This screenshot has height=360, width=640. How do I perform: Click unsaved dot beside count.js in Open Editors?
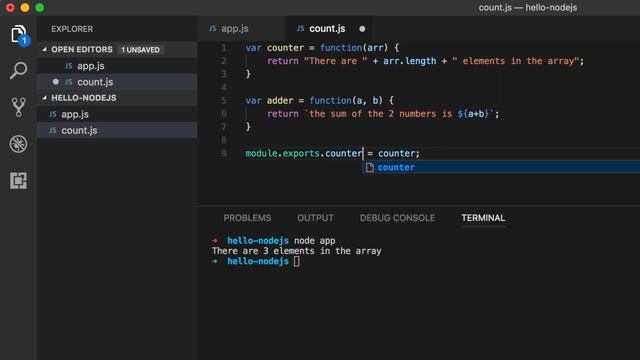pos(56,82)
